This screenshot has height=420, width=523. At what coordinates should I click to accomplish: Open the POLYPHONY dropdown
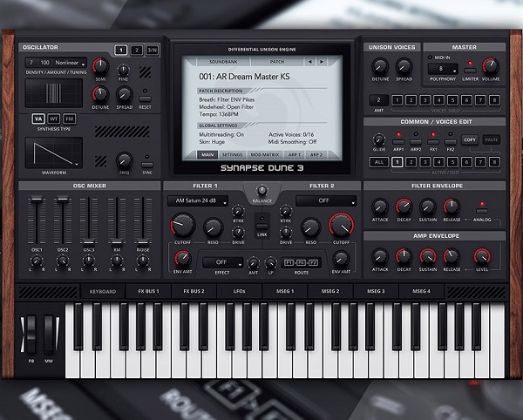click(x=443, y=69)
